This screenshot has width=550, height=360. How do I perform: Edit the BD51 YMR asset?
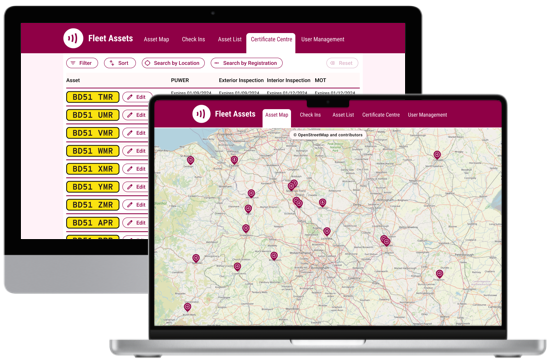coord(136,187)
